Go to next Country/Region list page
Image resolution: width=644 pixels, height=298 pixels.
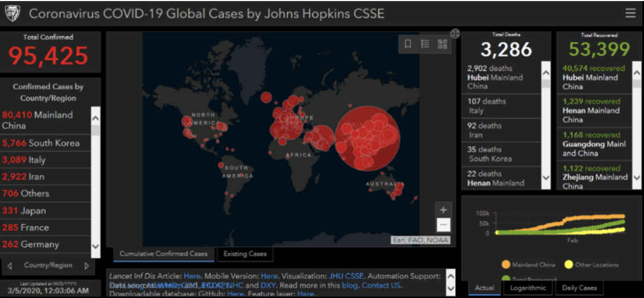pos(87,266)
